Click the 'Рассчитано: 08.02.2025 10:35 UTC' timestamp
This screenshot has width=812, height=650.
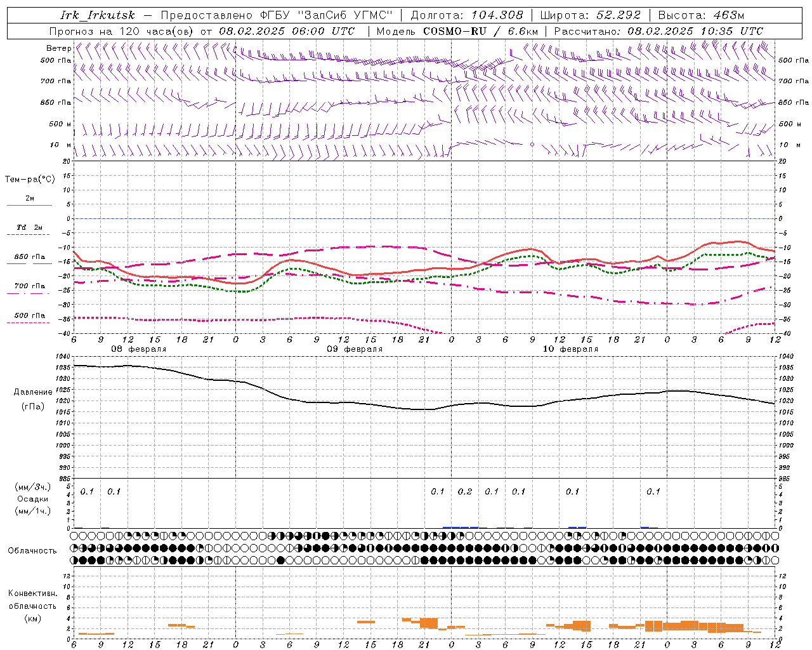point(658,31)
